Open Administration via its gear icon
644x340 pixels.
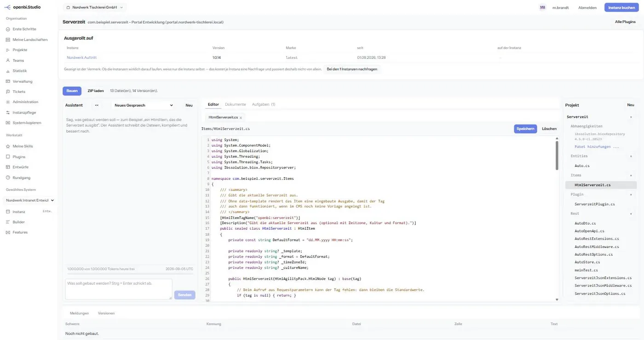(x=8, y=102)
